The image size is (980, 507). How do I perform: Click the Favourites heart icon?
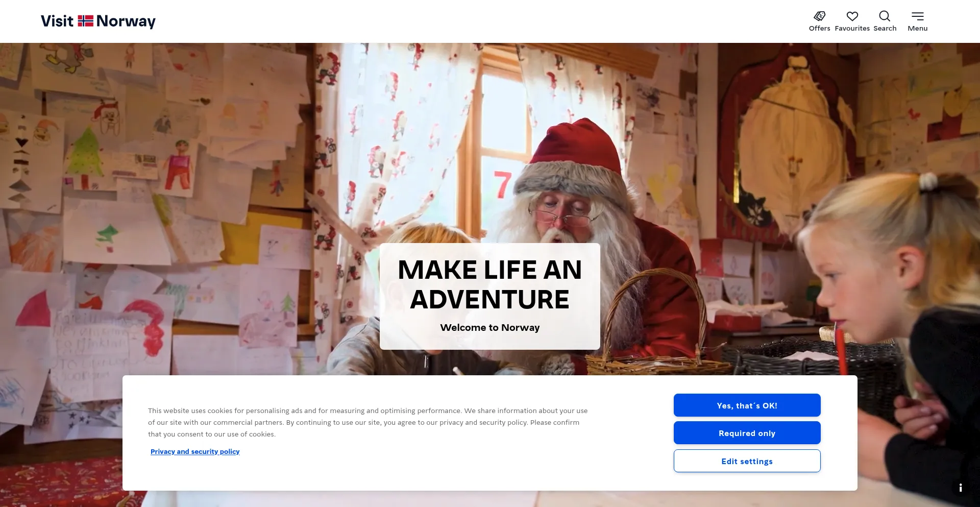point(852,16)
